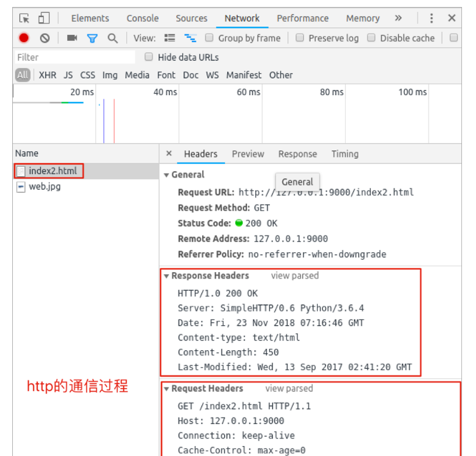Filter requests by WS
Viewport: 476px width, 456px height.
[212, 75]
